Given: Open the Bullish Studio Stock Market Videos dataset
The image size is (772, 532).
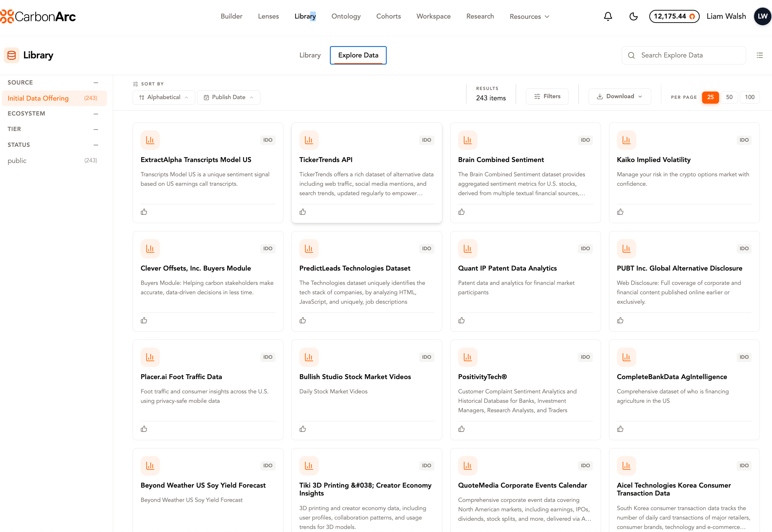Looking at the screenshot, I should 355,377.
